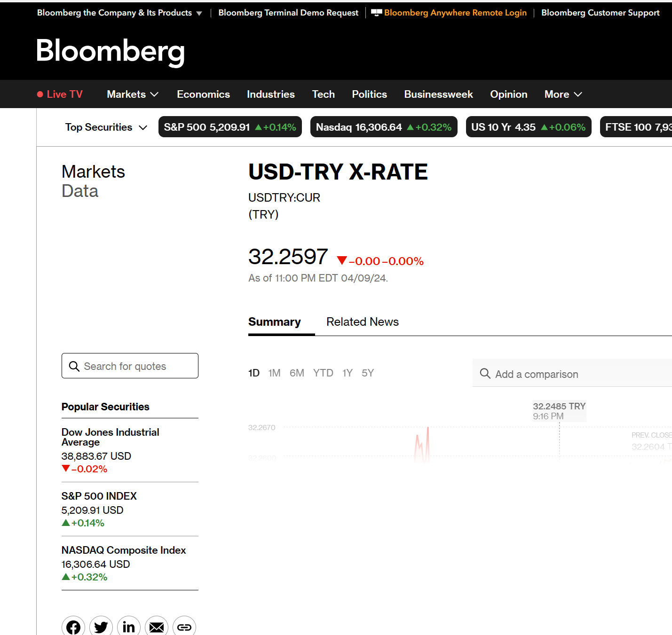Select the 1M chart range
The image size is (672, 635).
[x=274, y=373]
